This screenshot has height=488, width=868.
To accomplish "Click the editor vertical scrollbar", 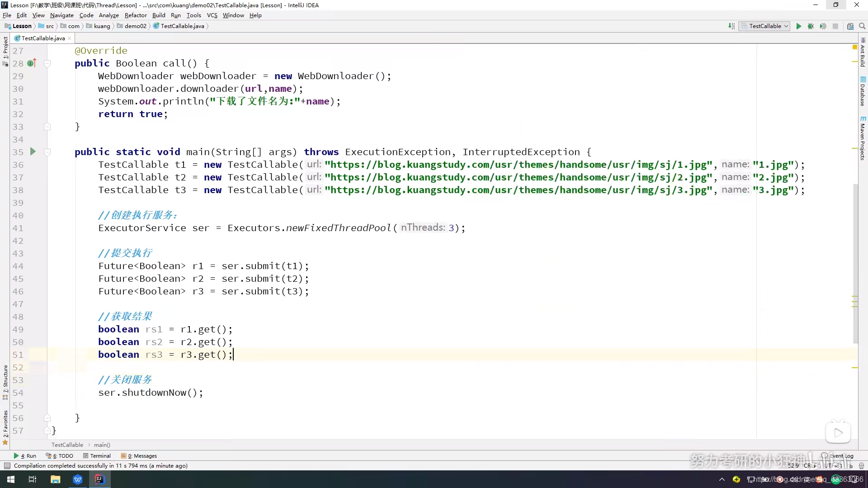I will 855,263.
